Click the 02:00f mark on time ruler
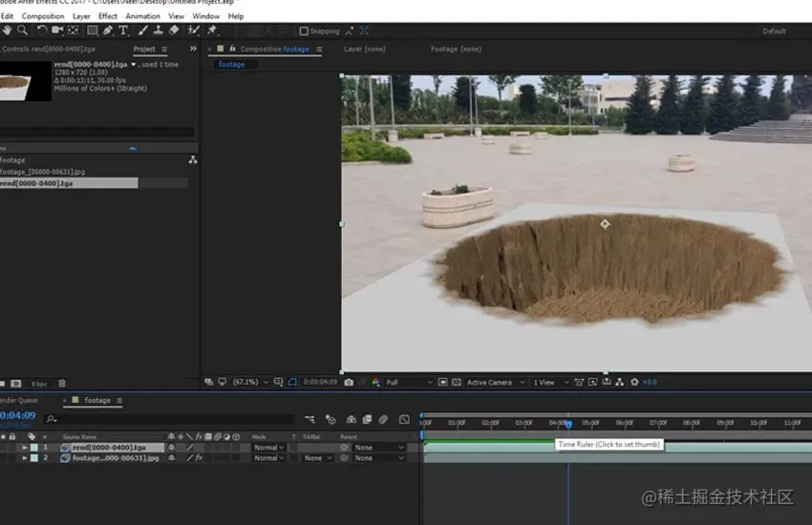This screenshot has height=525, width=812. pos(490,423)
